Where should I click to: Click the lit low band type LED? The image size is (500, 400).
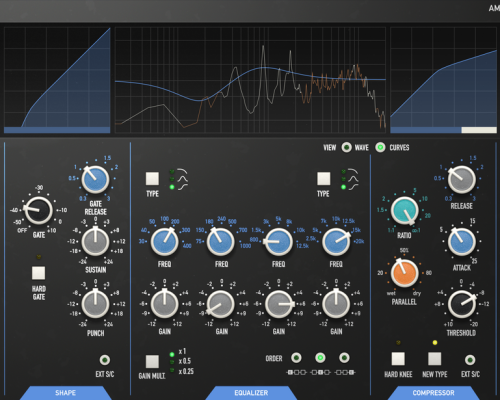172,187
